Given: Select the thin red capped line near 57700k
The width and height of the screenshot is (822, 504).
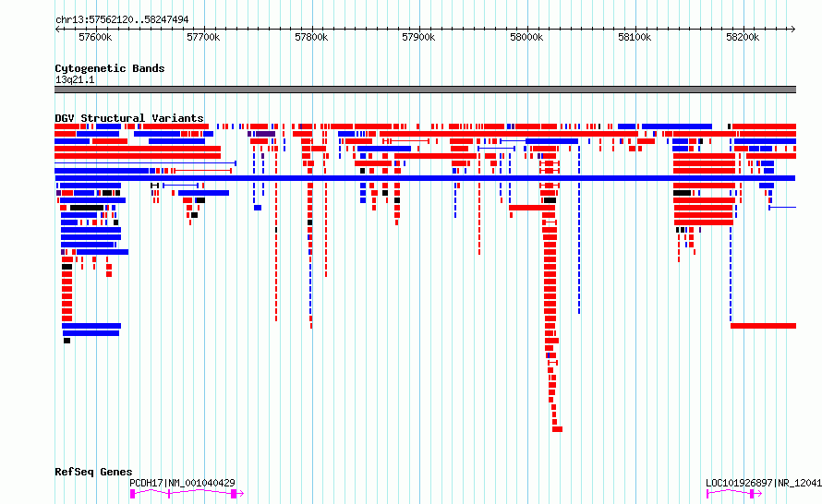Looking at the screenshot, I should [x=203, y=171].
